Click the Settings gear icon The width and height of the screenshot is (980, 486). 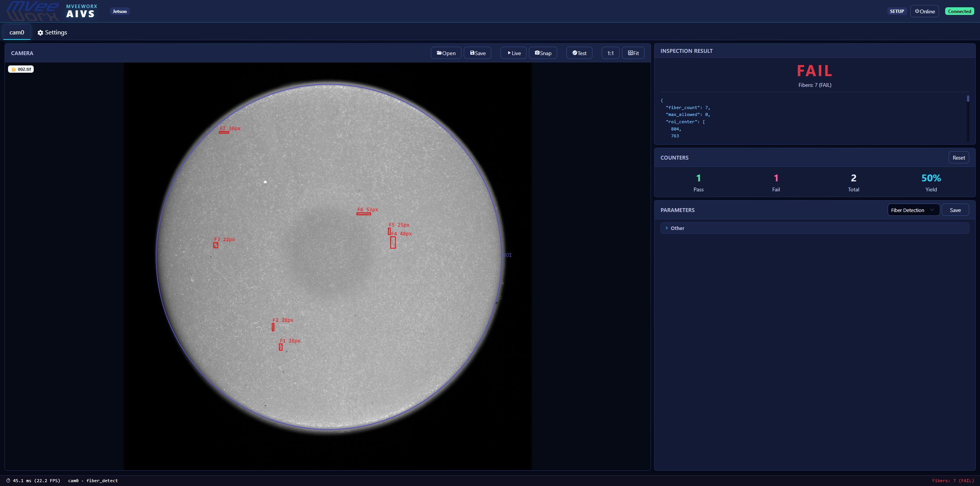click(x=40, y=33)
